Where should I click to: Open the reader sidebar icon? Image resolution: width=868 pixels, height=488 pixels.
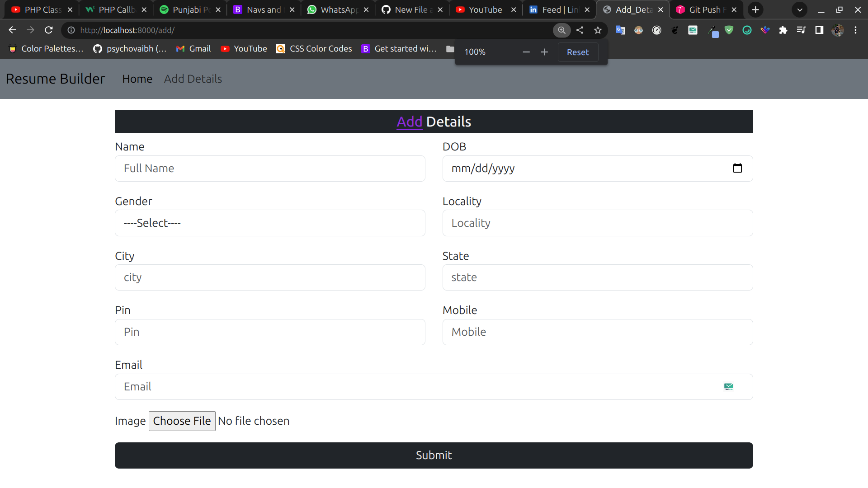pyautogui.click(x=820, y=30)
